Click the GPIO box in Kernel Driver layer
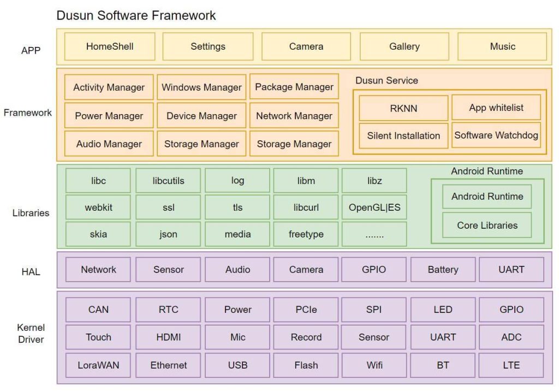559x392 pixels. (511, 310)
